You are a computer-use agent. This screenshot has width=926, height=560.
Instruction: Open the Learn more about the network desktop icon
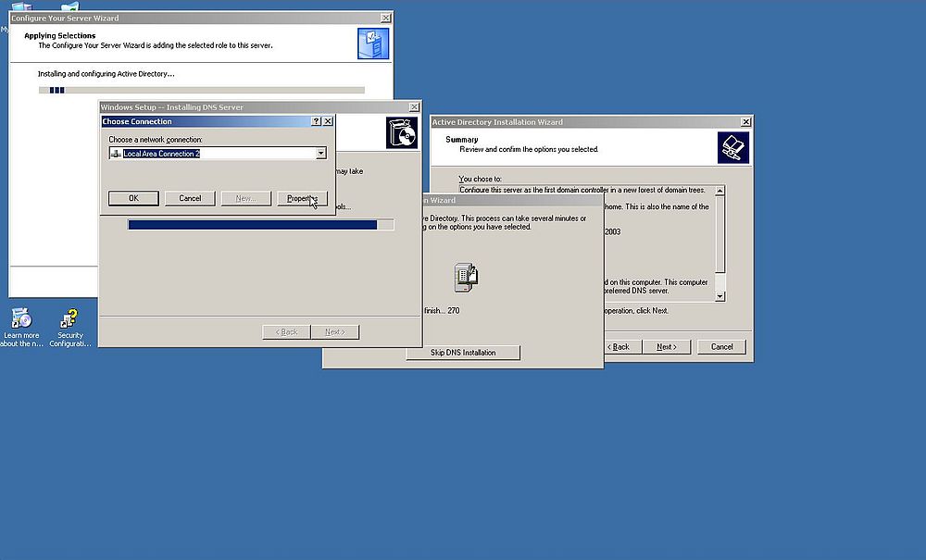(x=21, y=328)
